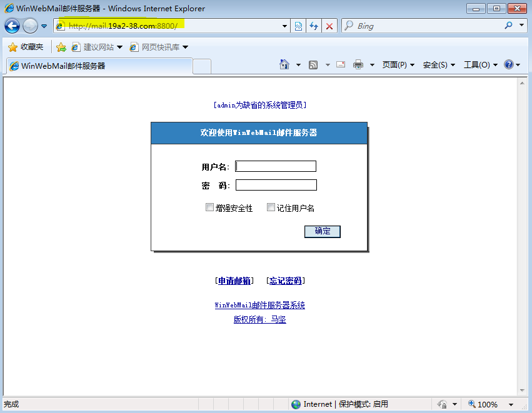Image resolution: width=532 pixels, height=413 pixels.
Task: Open the 收藏夹 favorites center
Action: point(26,47)
